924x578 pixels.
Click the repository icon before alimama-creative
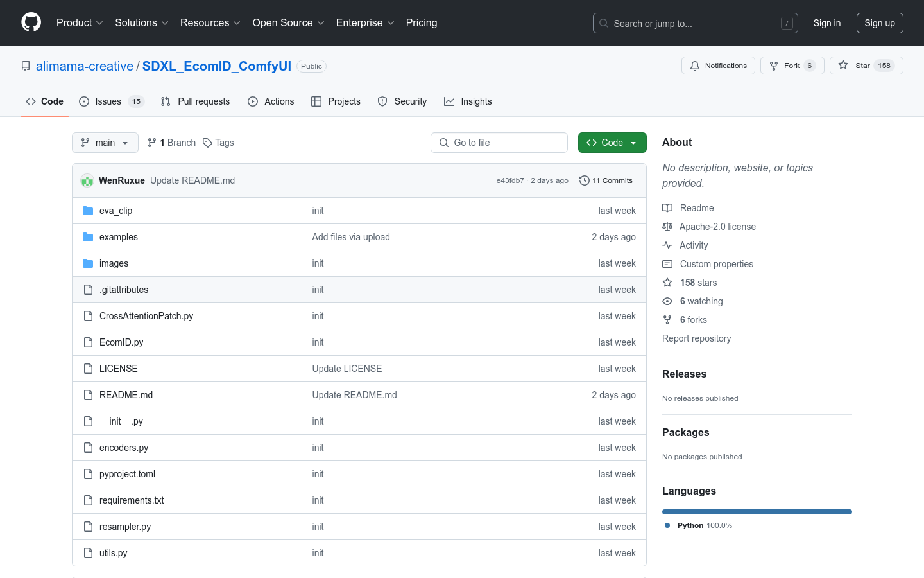click(26, 66)
